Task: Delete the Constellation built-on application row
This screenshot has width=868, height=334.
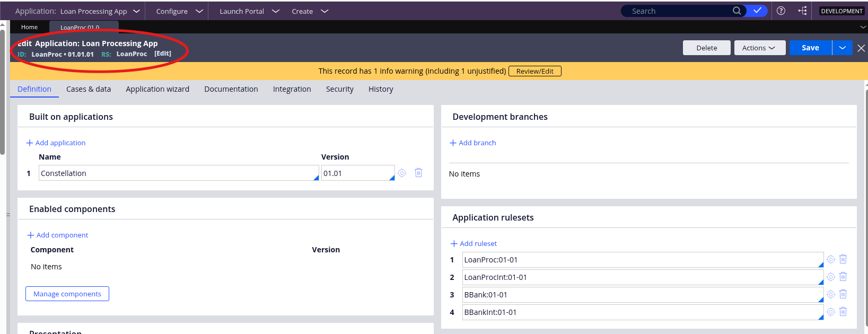Action: click(418, 173)
